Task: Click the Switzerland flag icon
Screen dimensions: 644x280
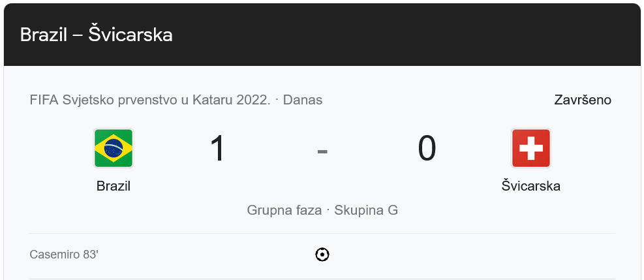Action: click(x=530, y=148)
